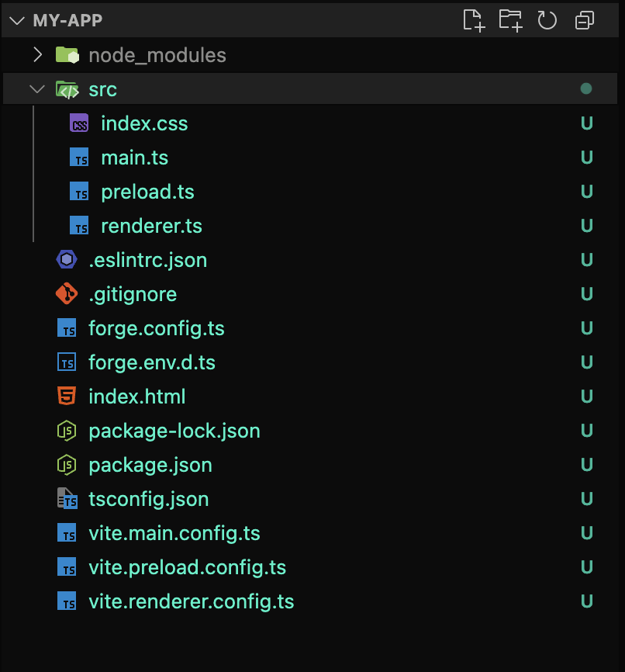Click the JSON icon beside package.json
The height and width of the screenshot is (672, 625).
[x=67, y=464]
